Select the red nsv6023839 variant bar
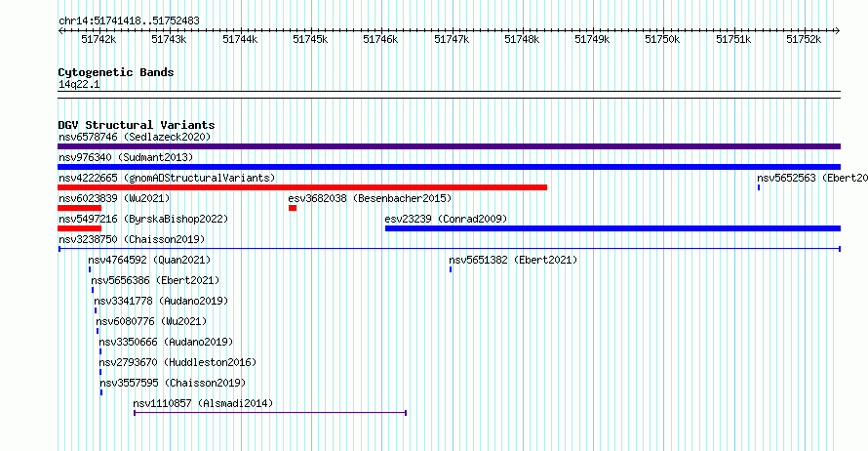 click(x=79, y=208)
